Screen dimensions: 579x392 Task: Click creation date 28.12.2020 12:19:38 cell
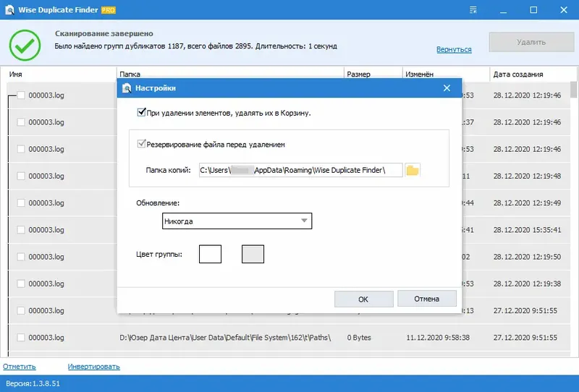pos(528,284)
